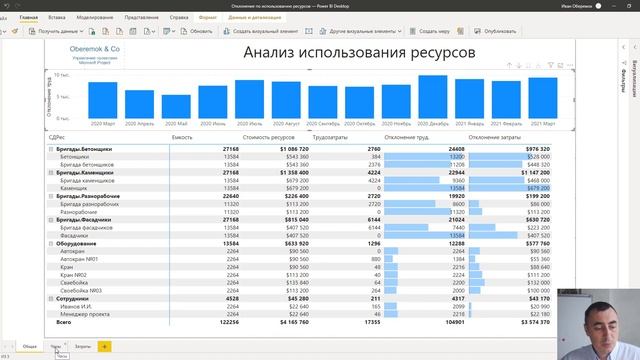This screenshot has width=640, height=360.
Task: Click the SQL Server icon in ribbon
Action: [119, 31]
